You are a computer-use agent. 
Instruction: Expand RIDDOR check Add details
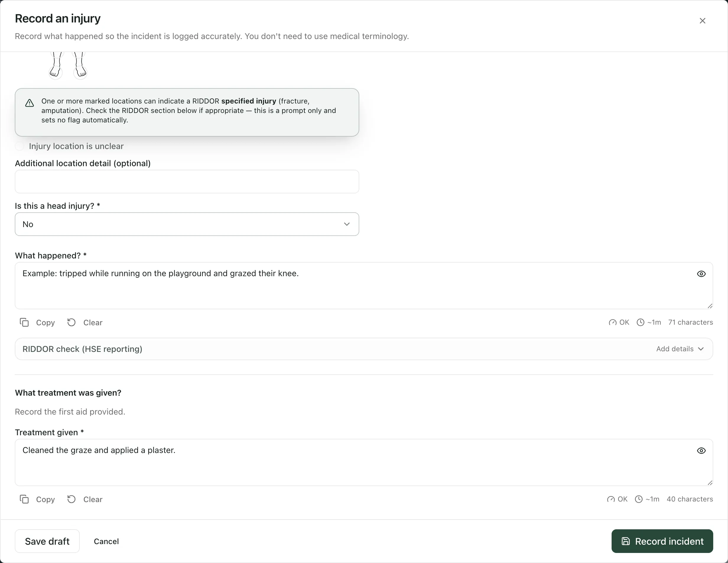point(680,349)
